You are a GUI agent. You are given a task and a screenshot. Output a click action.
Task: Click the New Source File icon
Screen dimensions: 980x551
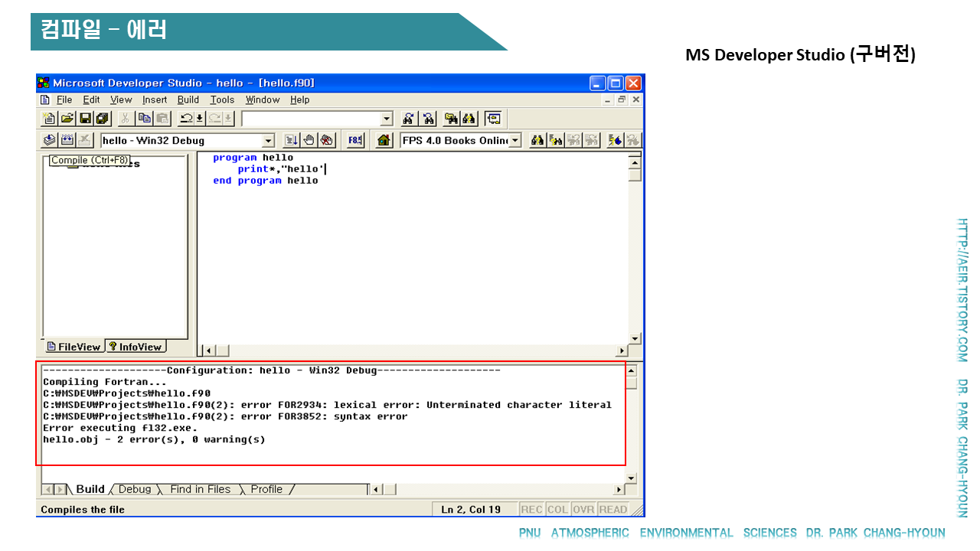tap(49, 119)
